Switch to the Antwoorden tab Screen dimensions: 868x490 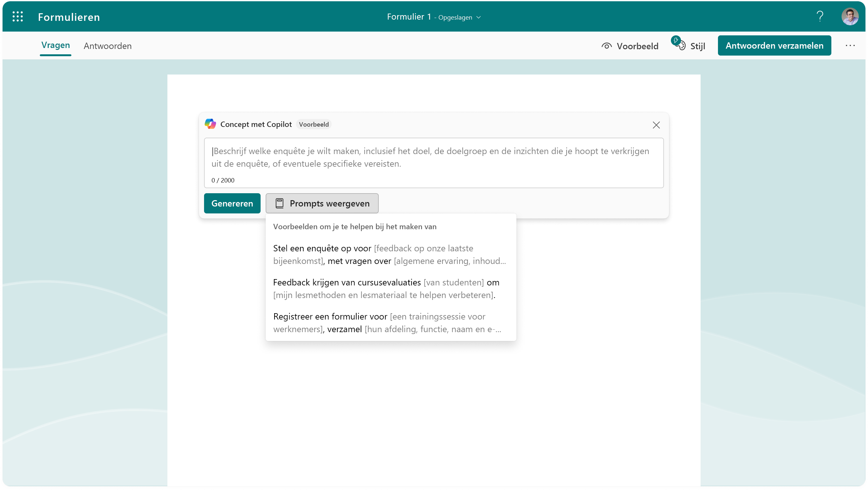tap(107, 46)
